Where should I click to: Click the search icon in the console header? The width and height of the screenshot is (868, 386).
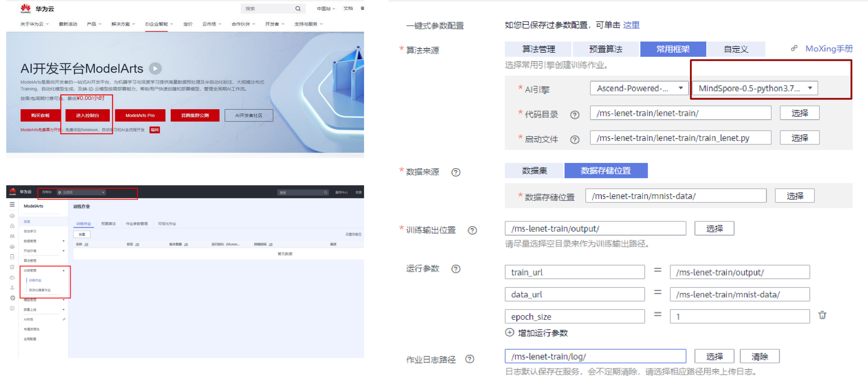pos(325,193)
